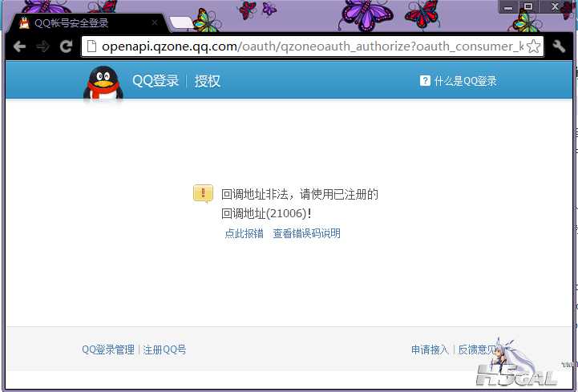The image size is (578, 392).
Task: Open the Chrome wrench settings menu
Action: click(x=560, y=46)
